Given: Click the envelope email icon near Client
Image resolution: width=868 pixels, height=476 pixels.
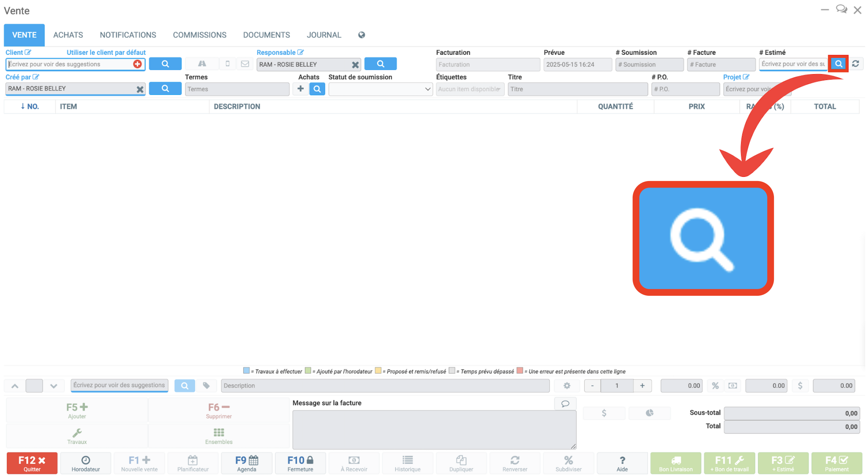Looking at the screenshot, I should click(x=245, y=64).
